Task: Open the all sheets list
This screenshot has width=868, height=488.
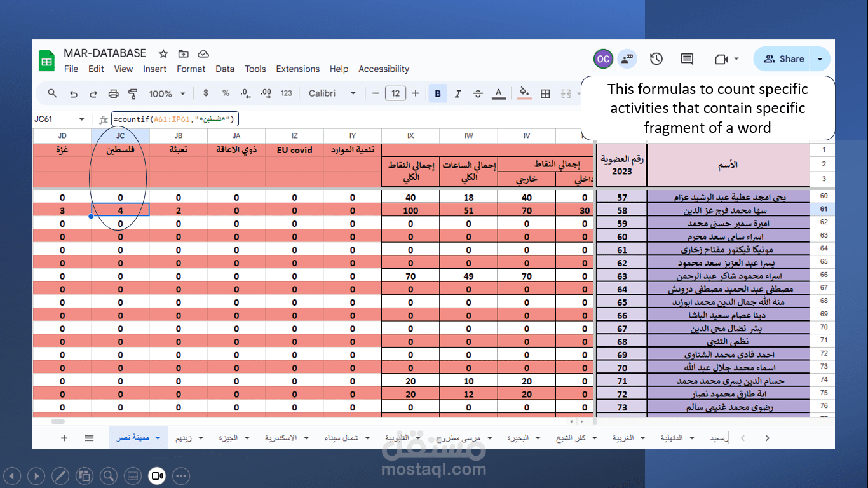Action: tap(89, 438)
